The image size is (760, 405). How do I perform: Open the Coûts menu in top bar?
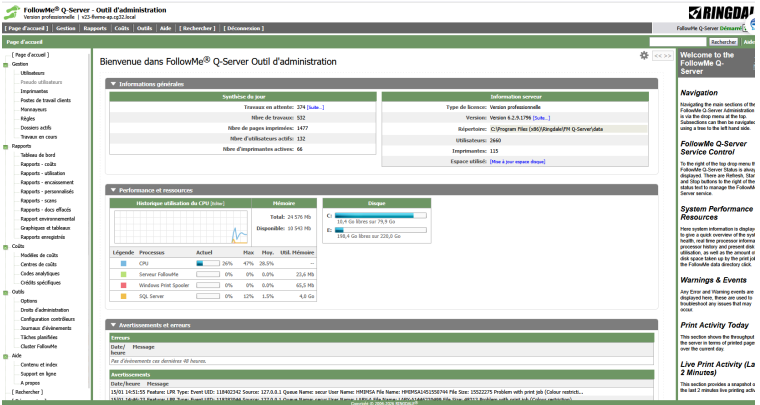[122, 28]
